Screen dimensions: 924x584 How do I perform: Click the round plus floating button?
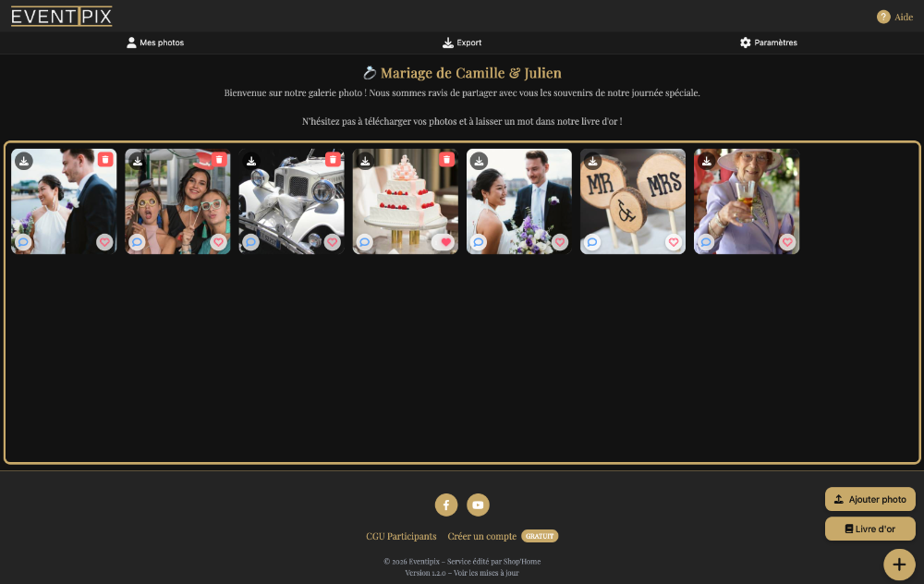point(899,564)
